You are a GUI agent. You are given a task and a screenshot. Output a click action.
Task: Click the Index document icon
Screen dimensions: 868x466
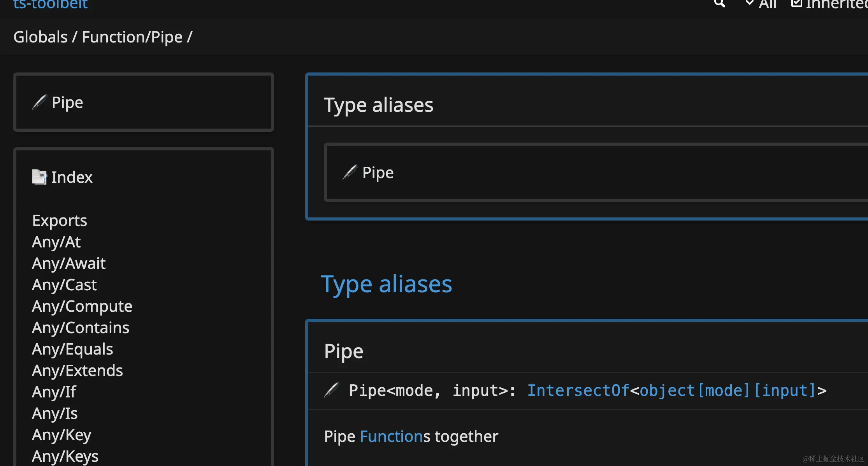tap(39, 177)
